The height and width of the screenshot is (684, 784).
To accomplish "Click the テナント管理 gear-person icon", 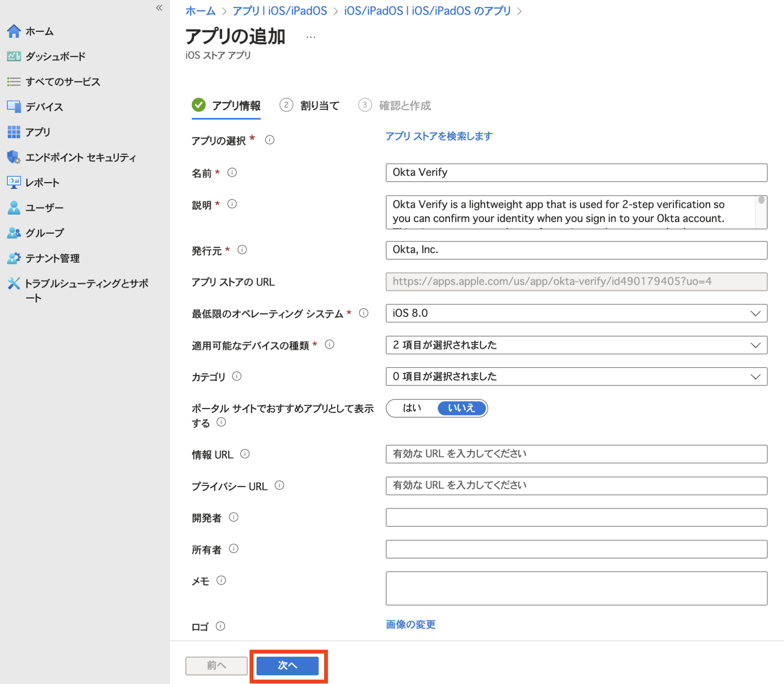I will 14,258.
